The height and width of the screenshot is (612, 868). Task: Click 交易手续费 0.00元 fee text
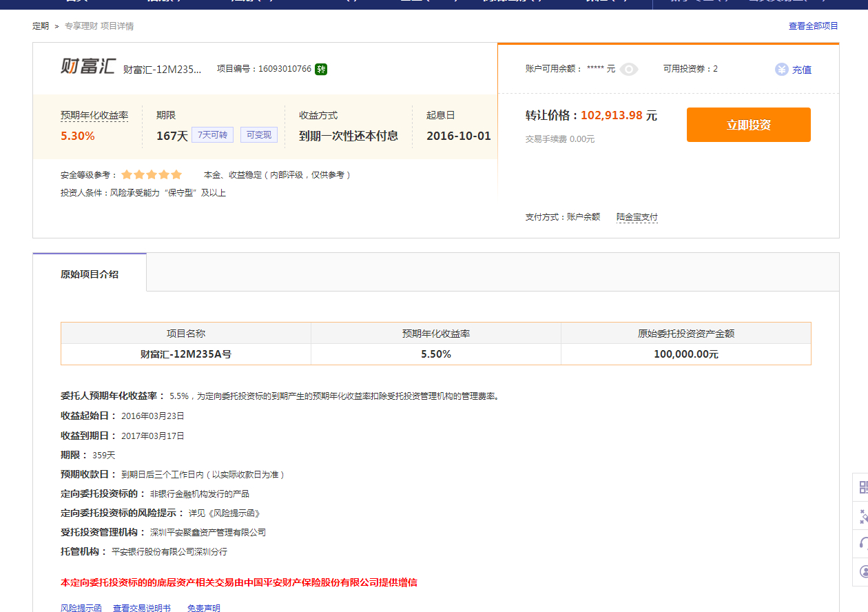(x=560, y=139)
